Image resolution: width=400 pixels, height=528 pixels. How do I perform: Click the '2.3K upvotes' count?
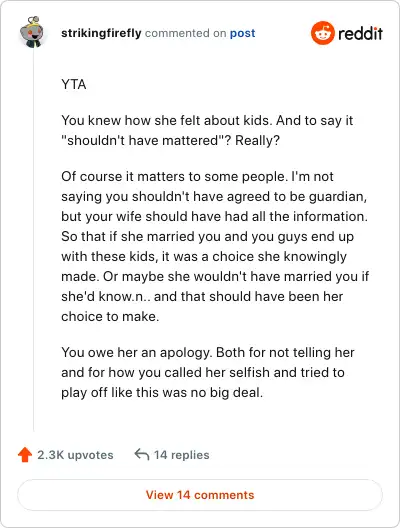click(x=75, y=455)
